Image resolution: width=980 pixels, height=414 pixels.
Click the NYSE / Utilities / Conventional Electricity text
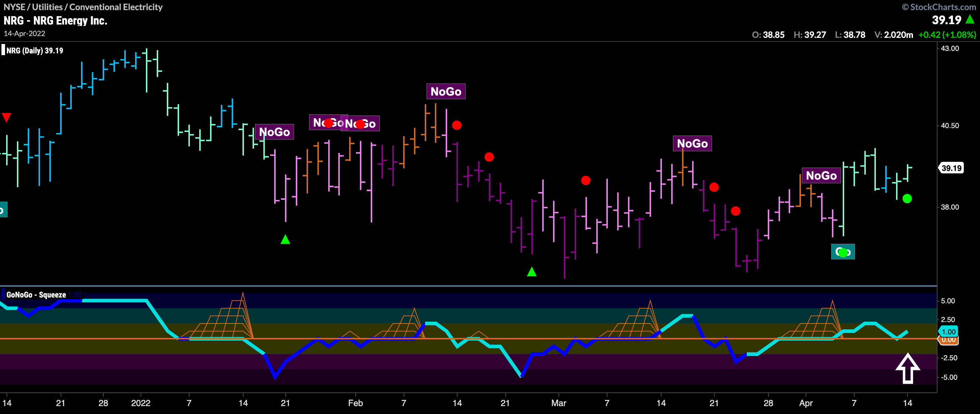pos(83,7)
